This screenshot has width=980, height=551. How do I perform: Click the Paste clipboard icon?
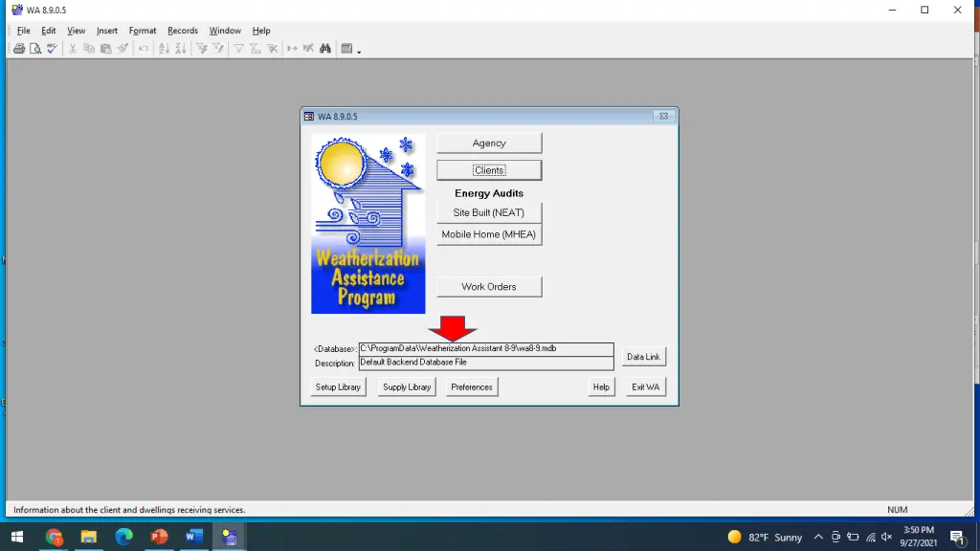pos(105,48)
